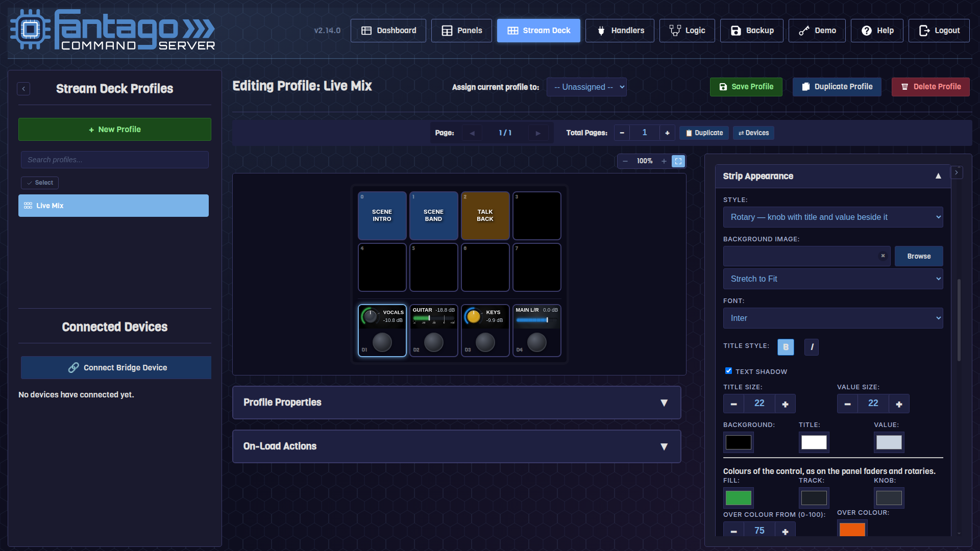
Task: Open the Stretch to Fit dropdown
Action: (x=833, y=279)
